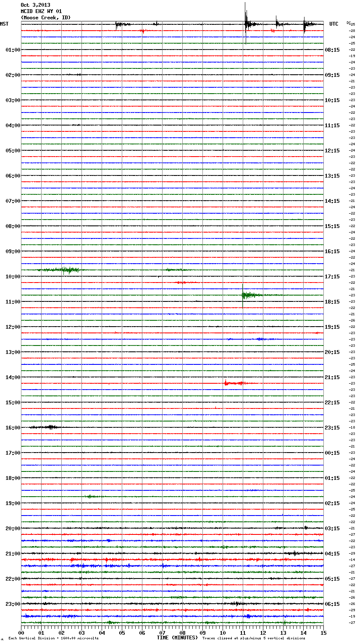Click 'Each Vertical Division = 1600.00 microvolts' note
This screenshot has width=357, height=644.
coord(53,638)
